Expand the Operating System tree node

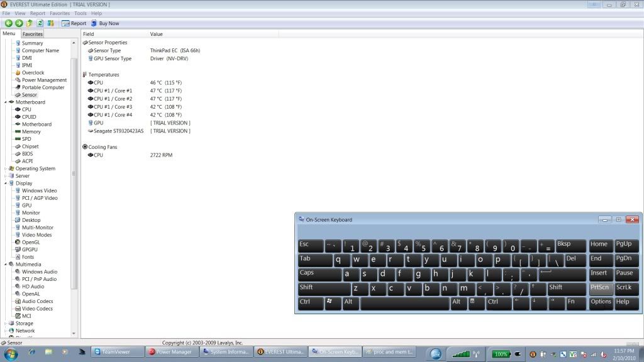coord(6,168)
